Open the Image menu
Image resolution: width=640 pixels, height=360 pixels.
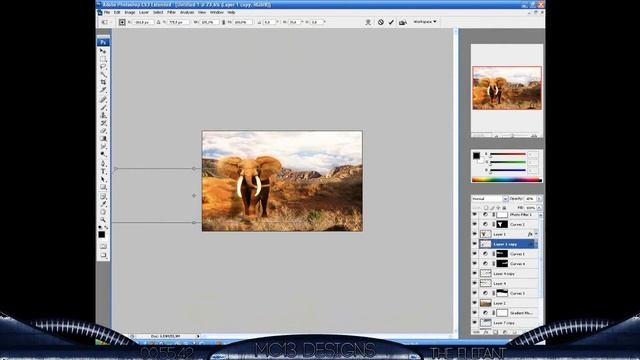(x=130, y=13)
